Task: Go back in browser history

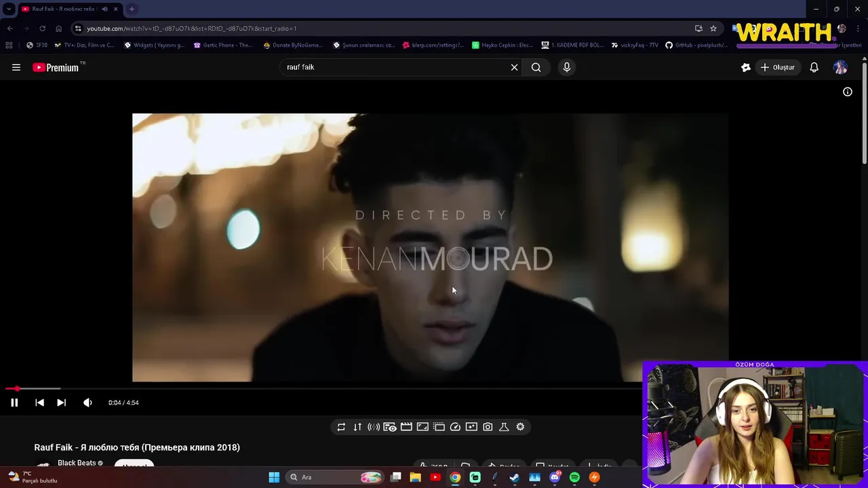Action: [9, 28]
